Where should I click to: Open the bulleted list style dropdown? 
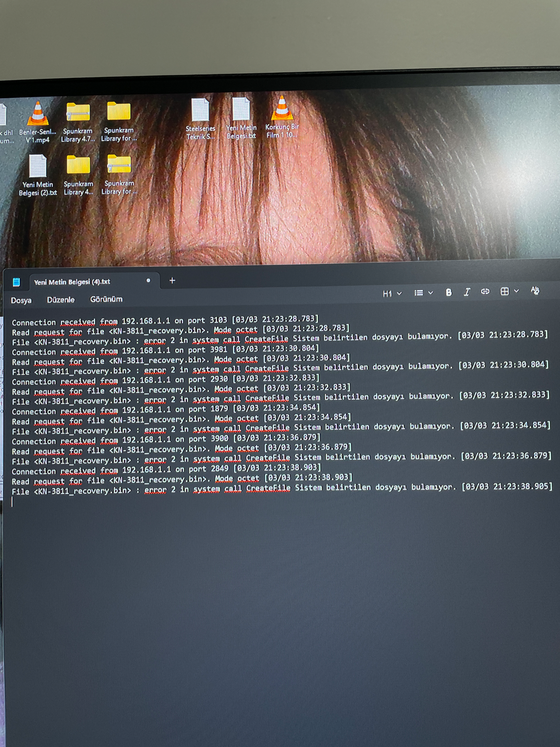coord(423,293)
